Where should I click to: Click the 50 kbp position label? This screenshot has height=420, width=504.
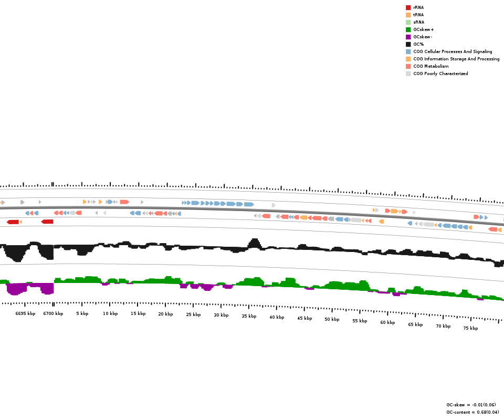click(x=332, y=319)
